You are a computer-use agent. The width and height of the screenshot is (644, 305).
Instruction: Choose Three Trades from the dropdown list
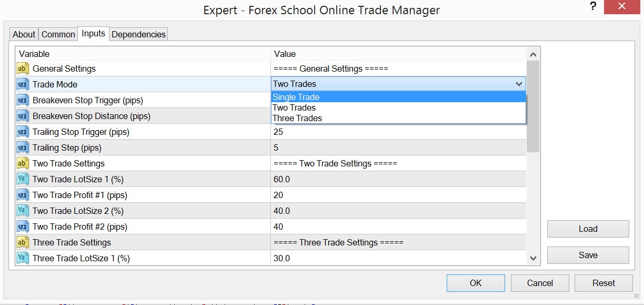[398, 118]
